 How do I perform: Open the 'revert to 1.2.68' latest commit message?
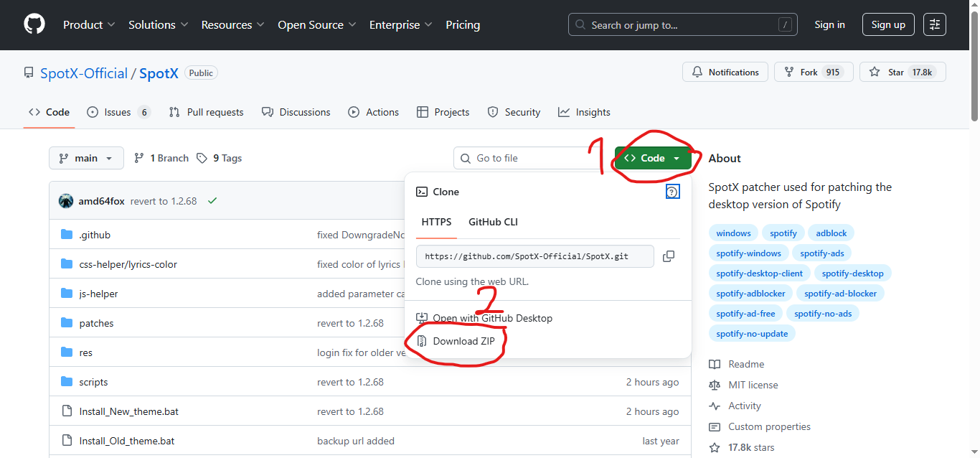click(164, 201)
